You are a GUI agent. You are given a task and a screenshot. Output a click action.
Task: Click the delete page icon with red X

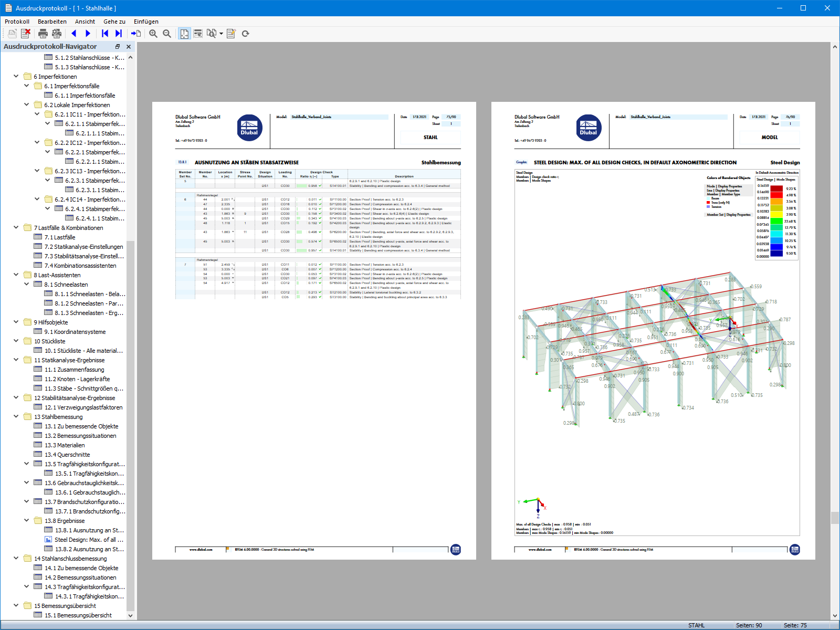click(26, 33)
